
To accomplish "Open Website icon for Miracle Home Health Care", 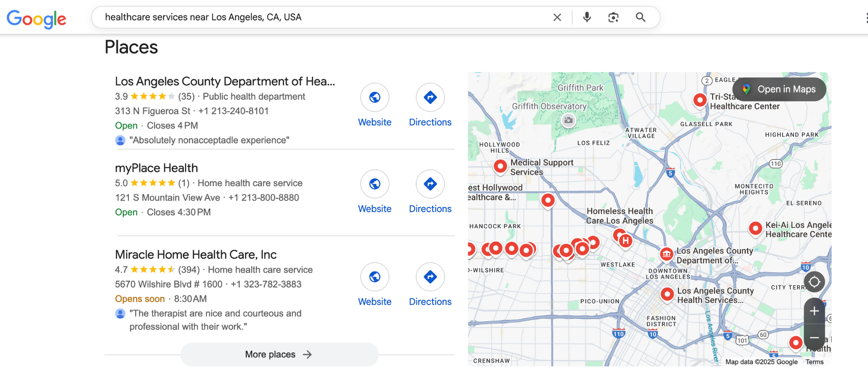I will (375, 277).
